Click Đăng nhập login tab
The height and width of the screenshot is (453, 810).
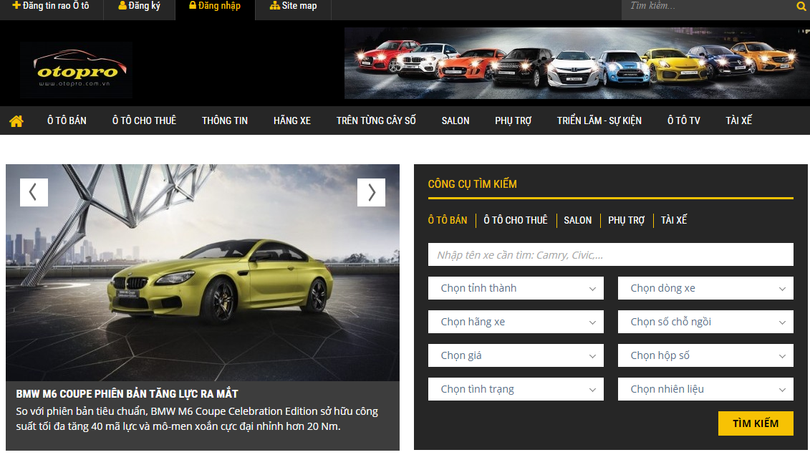tap(214, 6)
